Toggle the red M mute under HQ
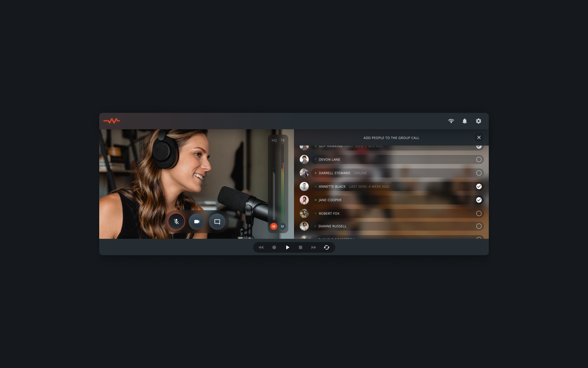 (x=274, y=226)
